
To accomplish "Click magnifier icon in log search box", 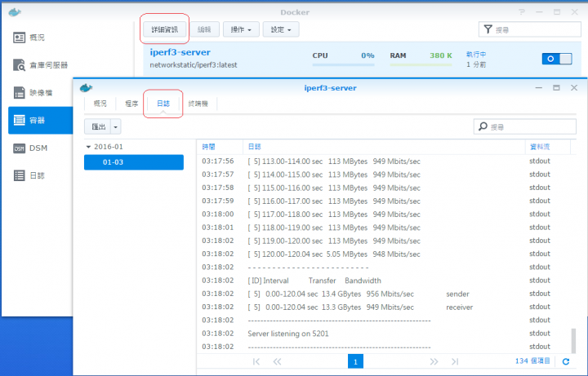I will pos(483,126).
